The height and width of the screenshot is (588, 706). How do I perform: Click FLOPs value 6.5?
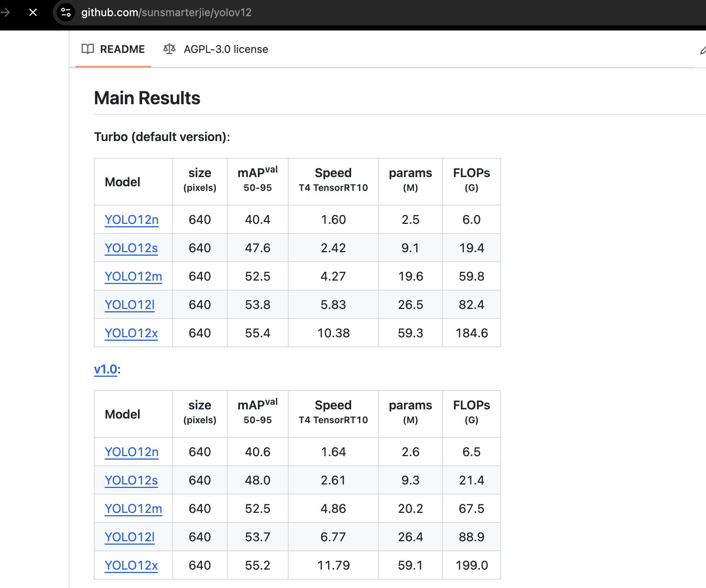coord(471,452)
